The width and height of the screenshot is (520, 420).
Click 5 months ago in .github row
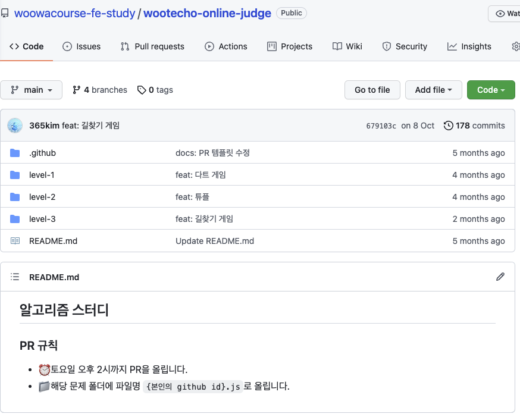point(478,153)
